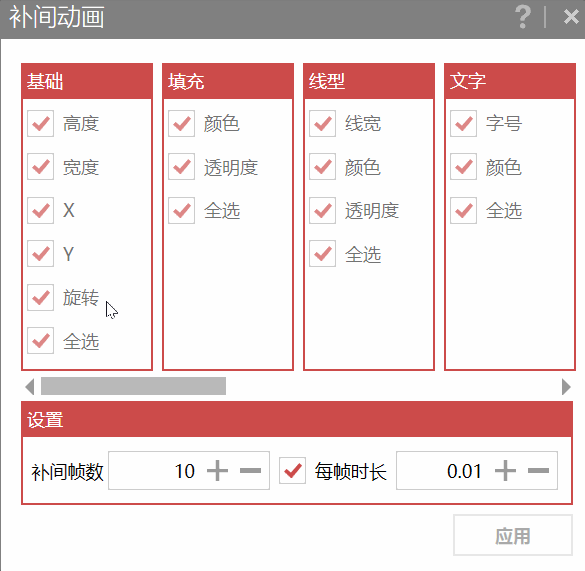This screenshot has height=571, width=585.
Task: Decrease 每帧时长 with the minus icon
Action: tap(538, 471)
